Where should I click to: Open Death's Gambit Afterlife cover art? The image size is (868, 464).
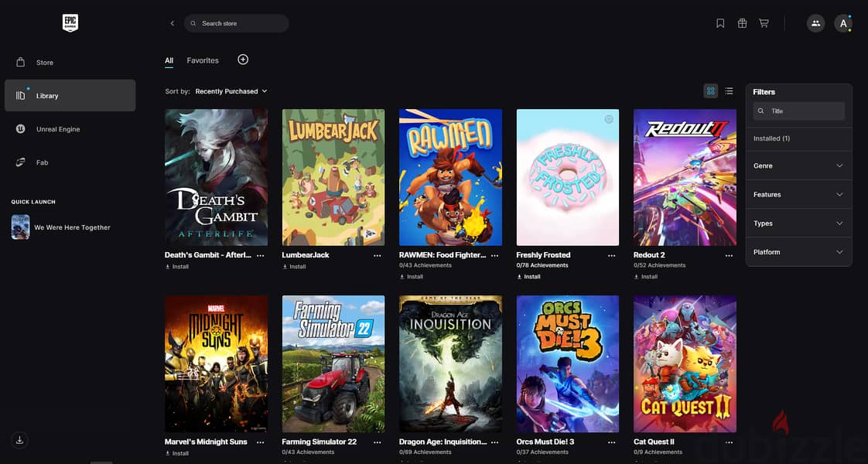tap(217, 177)
